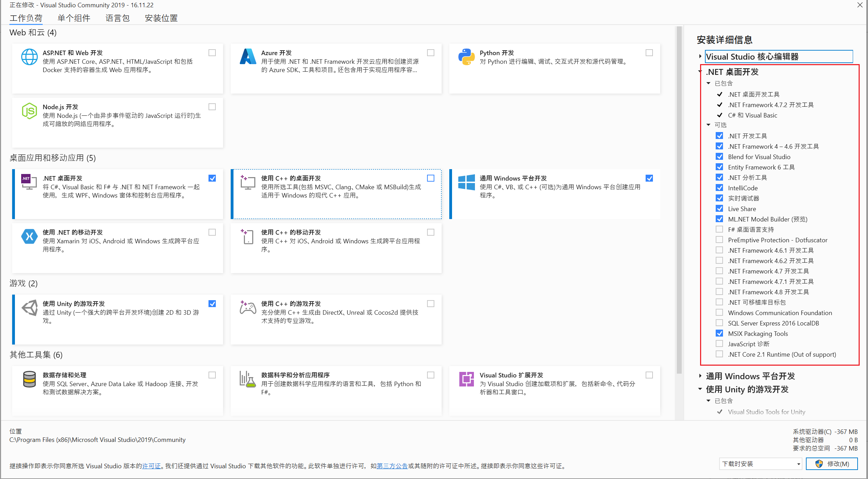Image resolution: width=868 pixels, height=479 pixels.
Task: Click the workloads list vertical scrollbar
Action: (x=679, y=200)
